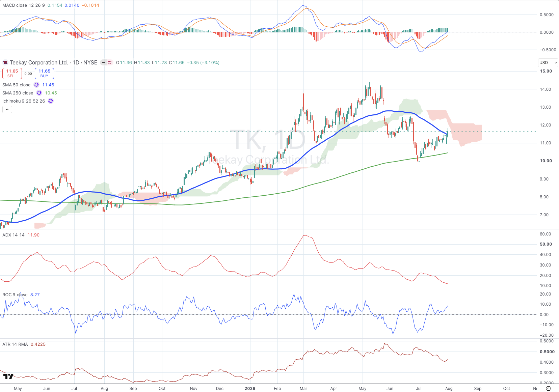Click the MACD value 0.1154

[55, 5]
